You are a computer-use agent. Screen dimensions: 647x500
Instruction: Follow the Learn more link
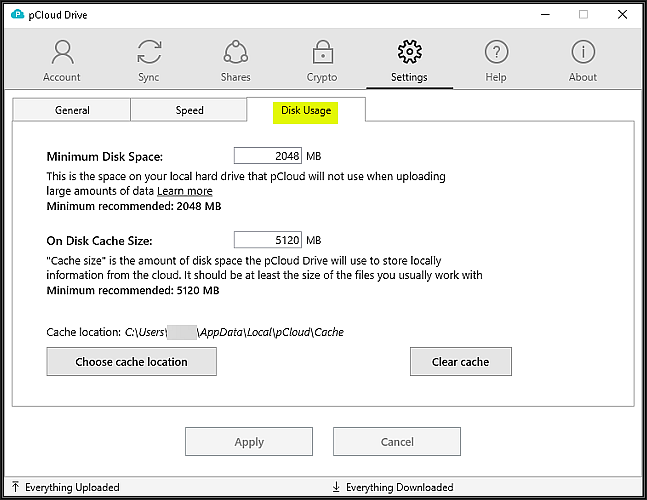(x=185, y=191)
